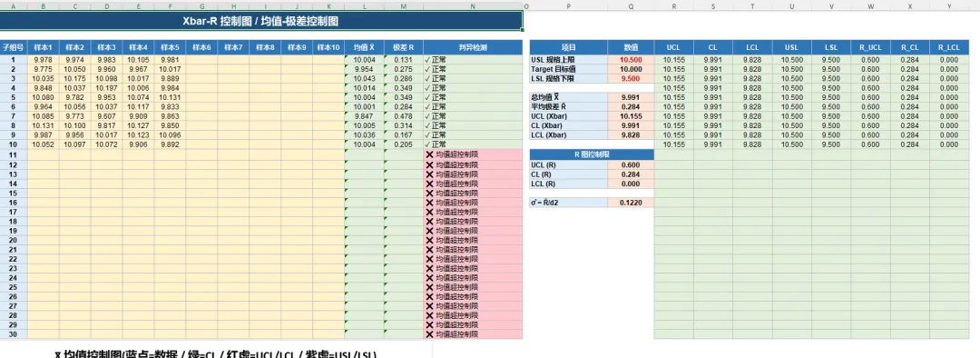Select the red 10.500 value beside USL 规格上限
Viewport: 980px width, 358px height.
pyautogui.click(x=631, y=60)
